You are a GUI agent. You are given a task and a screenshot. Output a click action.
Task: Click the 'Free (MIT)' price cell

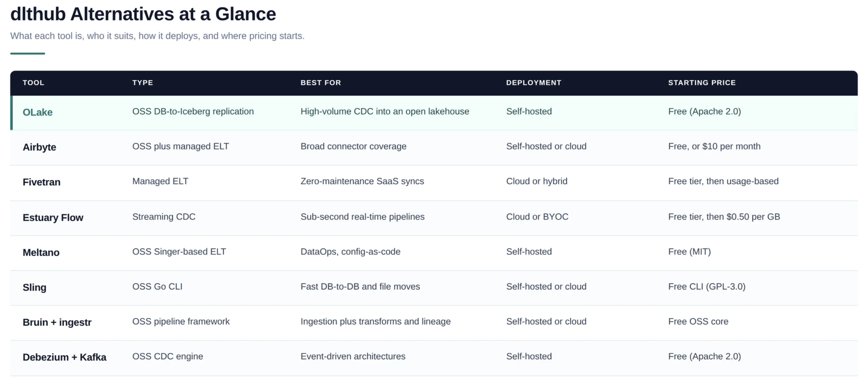[689, 252]
